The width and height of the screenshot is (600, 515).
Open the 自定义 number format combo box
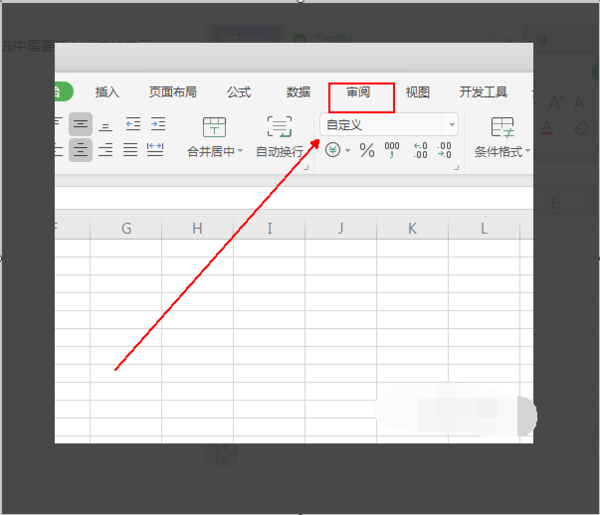[389, 125]
